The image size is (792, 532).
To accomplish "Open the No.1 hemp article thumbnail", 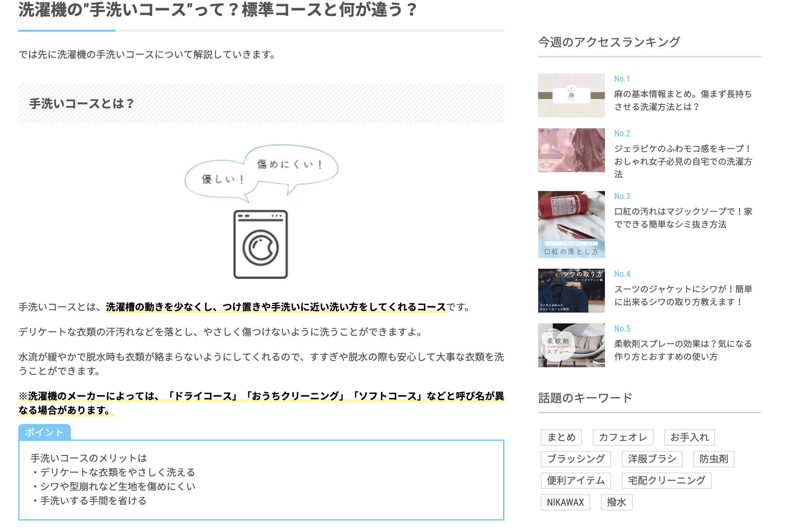I will coord(571,96).
